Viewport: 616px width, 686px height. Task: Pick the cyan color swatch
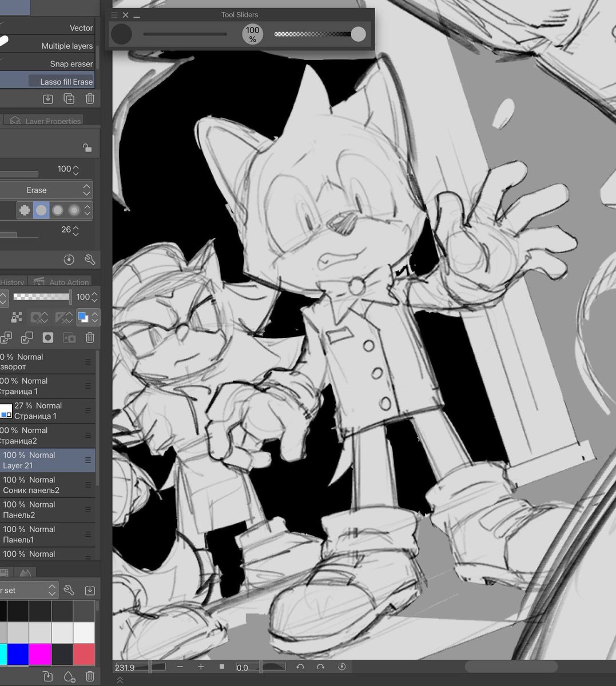pyautogui.click(x=3, y=655)
